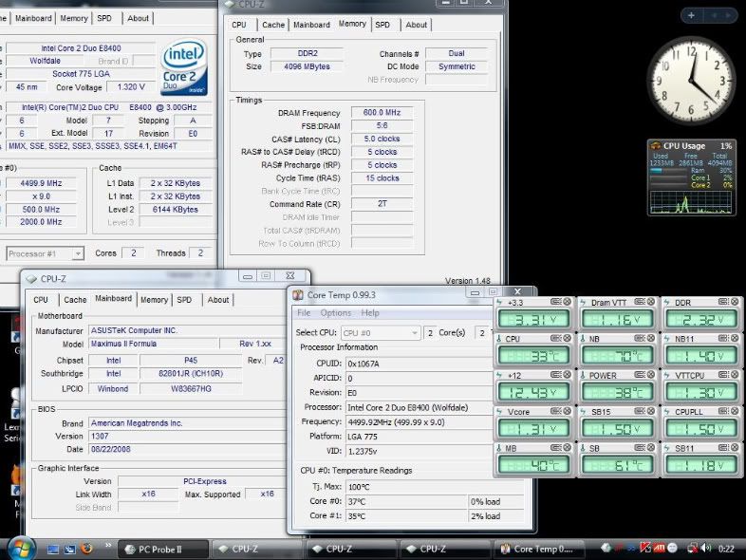The height and width of the screenshot is (560, 746).
Task: Click the VID 1.2375v value in Core Temp
Action: coord(419,451)
